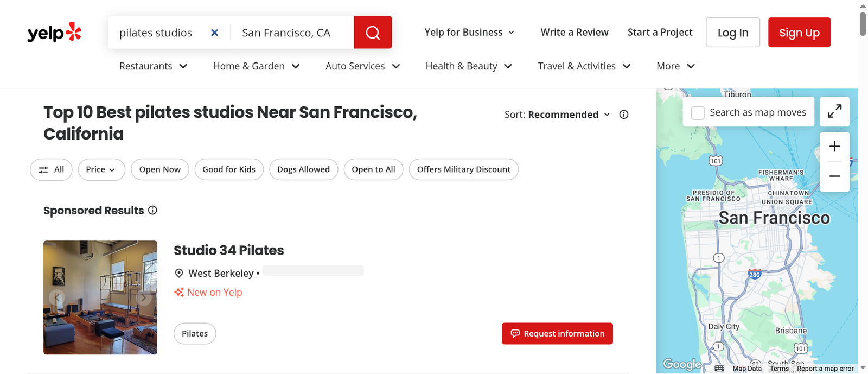
Task: Expand the Travel & Activities menu
Action: click(x=584, y=66)
